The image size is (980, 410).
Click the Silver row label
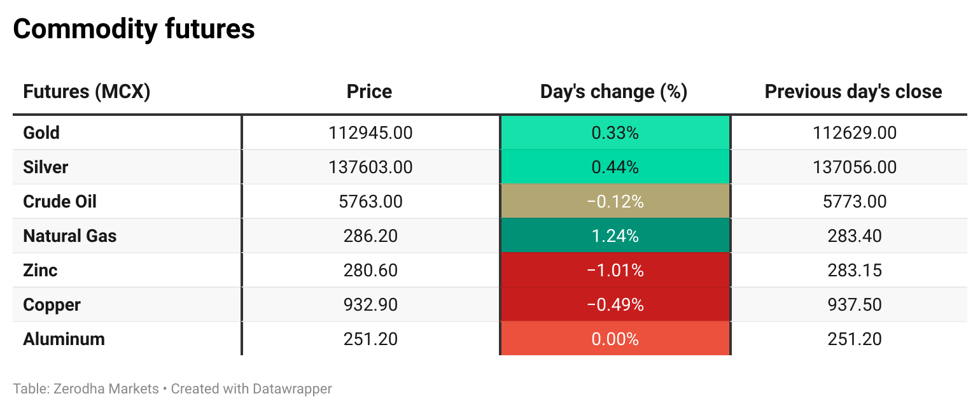click(x=45, y=167)
